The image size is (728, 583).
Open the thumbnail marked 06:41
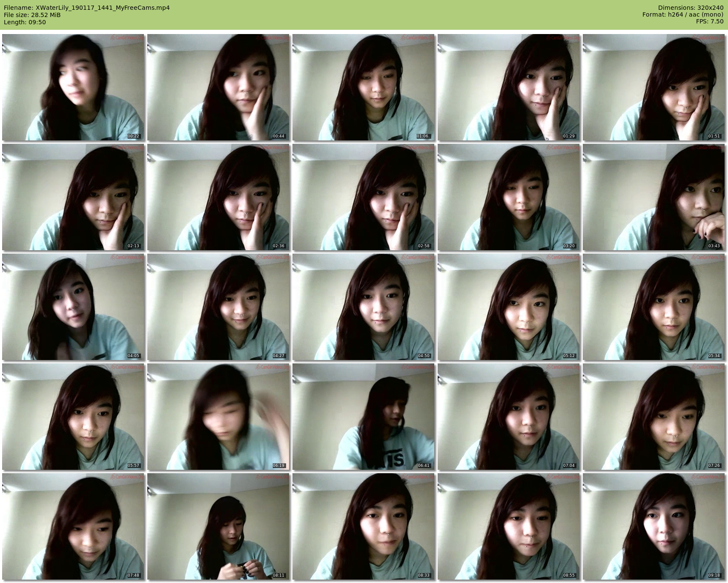click(364, 417)
